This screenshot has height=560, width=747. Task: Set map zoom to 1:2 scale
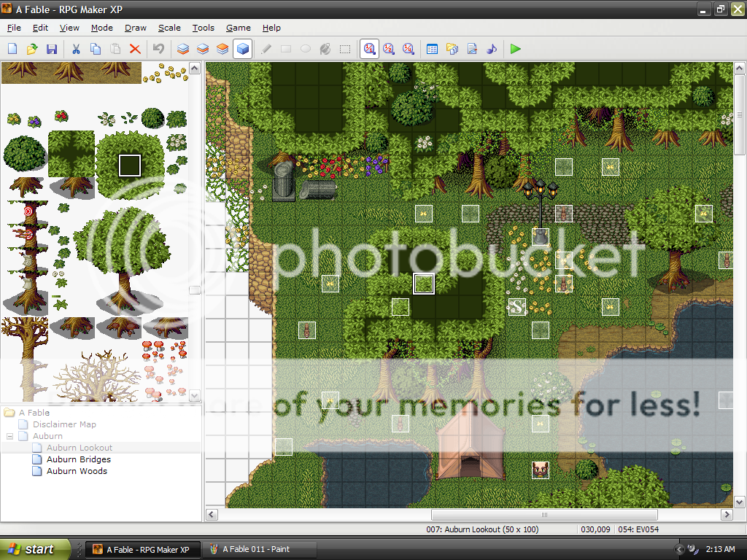389,49
